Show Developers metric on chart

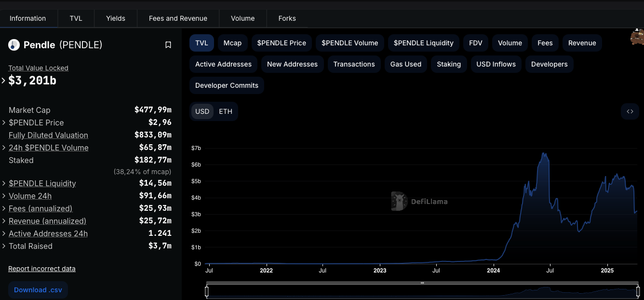(x=550, y=64)
